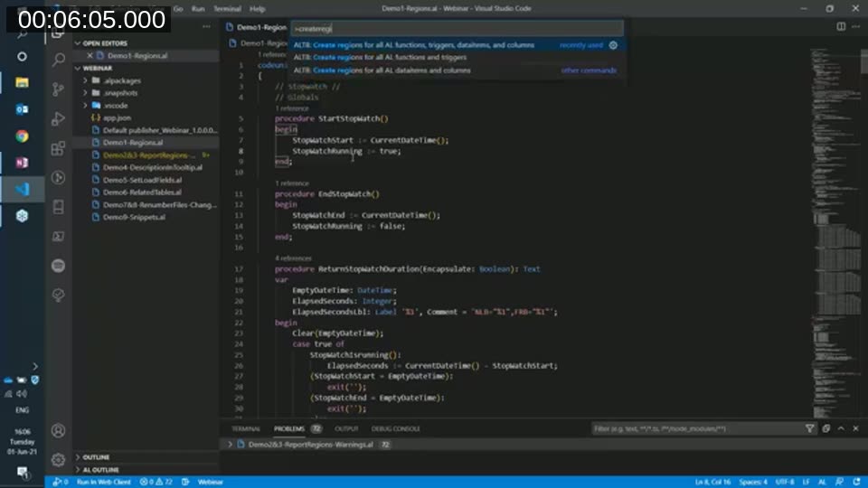Switch to the DEBUG CONSOLE tab
The image size is (868, 488).
[x=395, y=428]
